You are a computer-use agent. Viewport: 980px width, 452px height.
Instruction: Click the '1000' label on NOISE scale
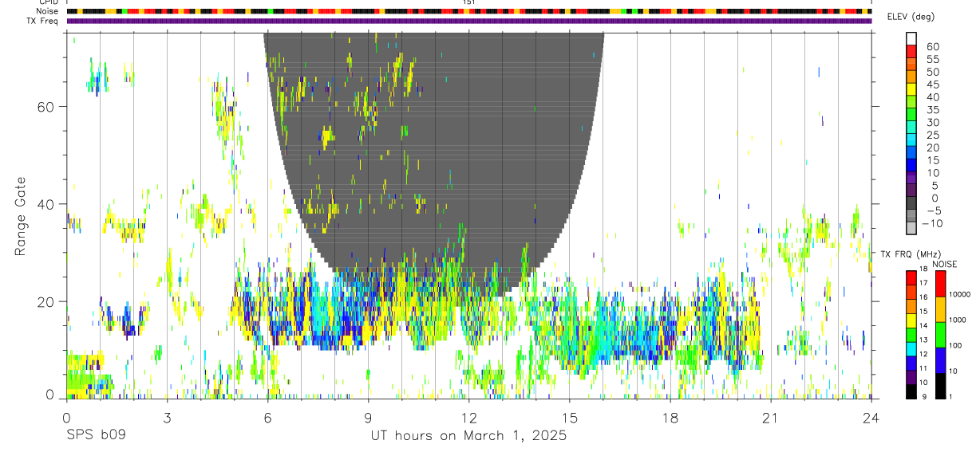click(958, 320)
